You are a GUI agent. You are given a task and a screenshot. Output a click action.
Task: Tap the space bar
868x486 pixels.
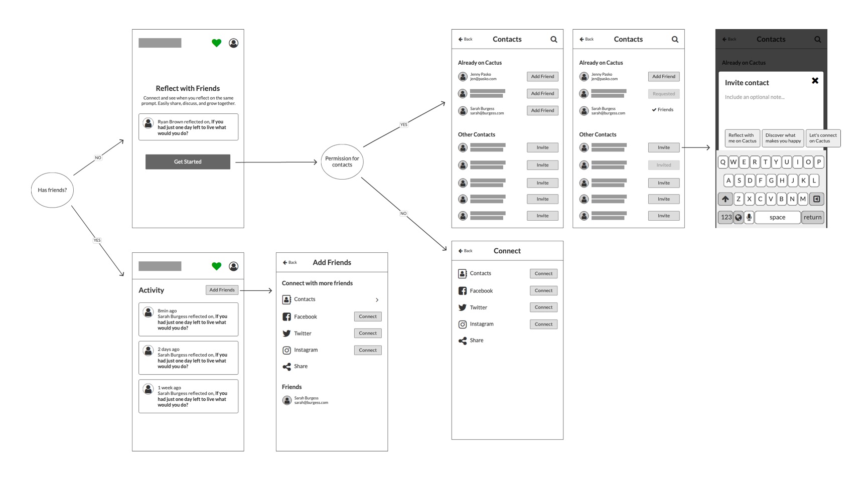click(777, 217)
